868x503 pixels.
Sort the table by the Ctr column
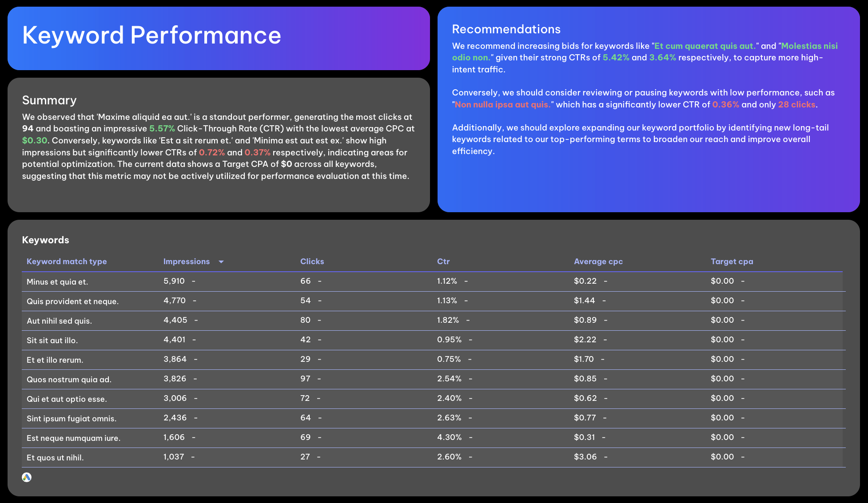click(443, 261)
